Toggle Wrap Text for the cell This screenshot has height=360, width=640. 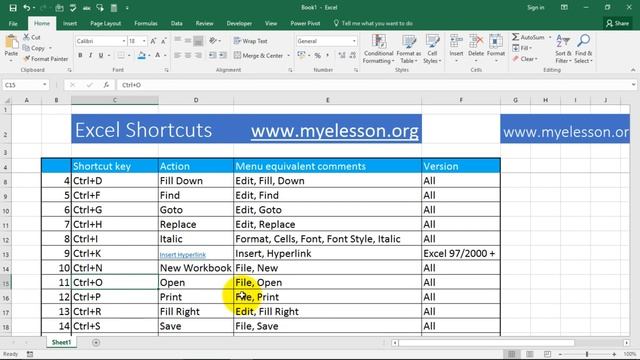(251, 41)
